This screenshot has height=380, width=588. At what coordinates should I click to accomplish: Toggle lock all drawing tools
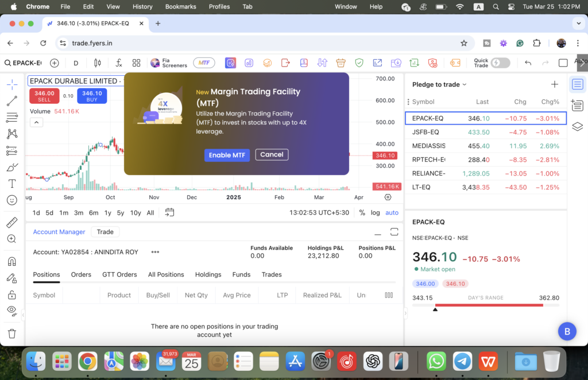tap(12, 294)
